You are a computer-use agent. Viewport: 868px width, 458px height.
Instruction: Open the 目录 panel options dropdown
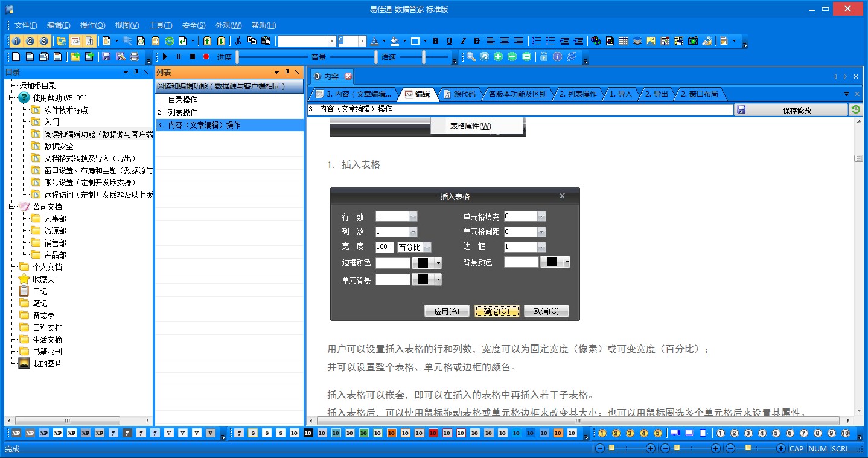[x=126, y=72]
